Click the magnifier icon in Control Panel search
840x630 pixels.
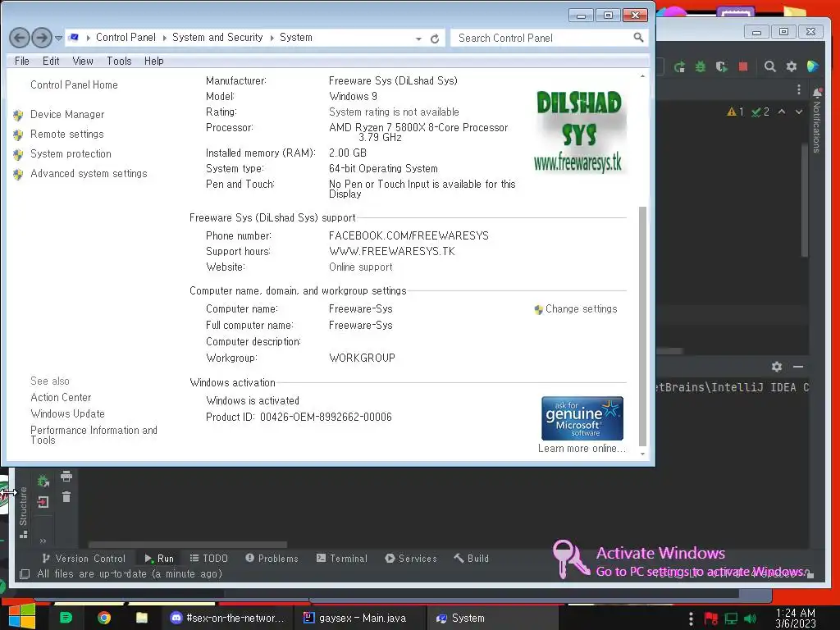click(638, 38)
